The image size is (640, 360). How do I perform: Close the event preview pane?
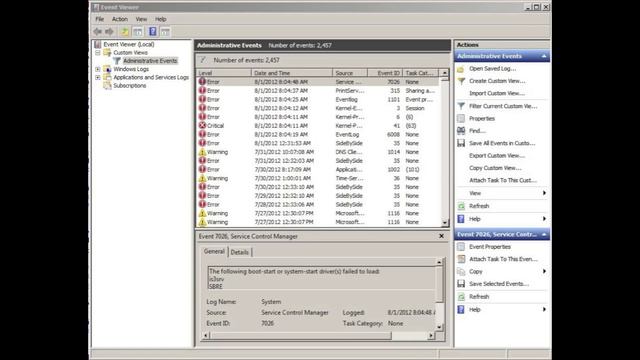click(x=441, y=236)
